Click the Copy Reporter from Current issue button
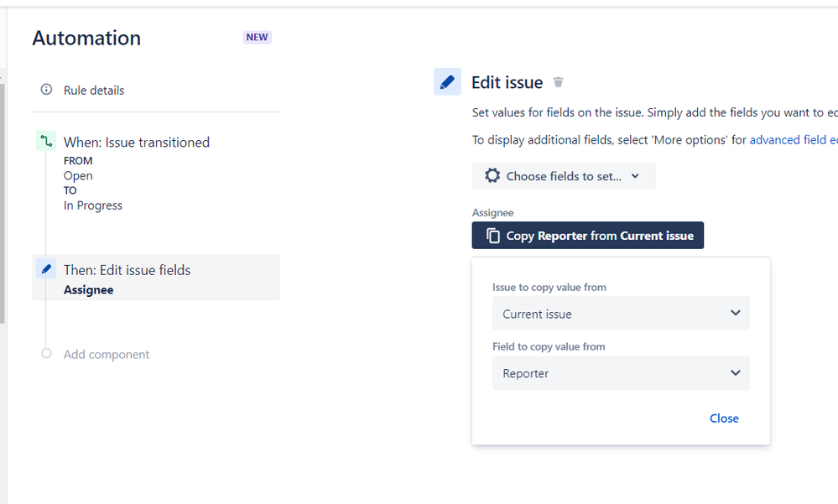 587,235
